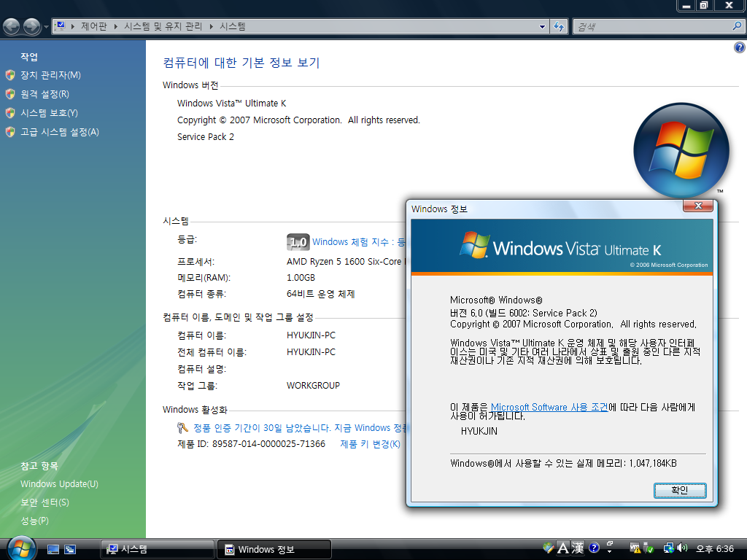Click the activation key icon

click(x=182, y=427)
